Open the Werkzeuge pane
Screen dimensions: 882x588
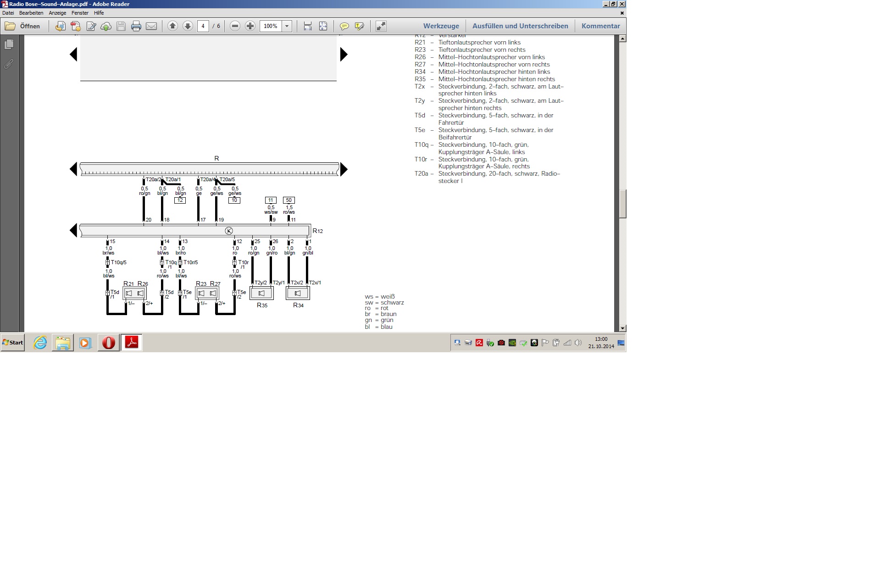(441, 26)
